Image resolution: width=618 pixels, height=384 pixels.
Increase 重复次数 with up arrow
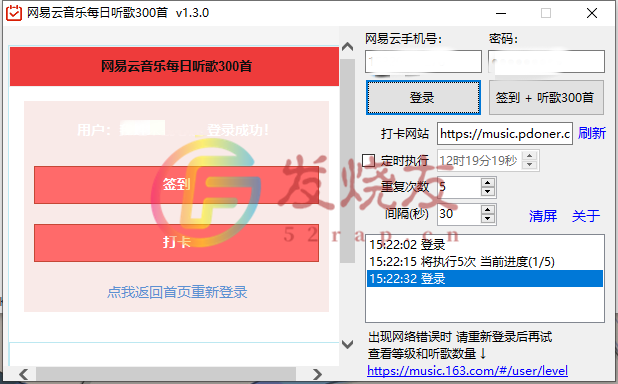(x=488, y=183)
